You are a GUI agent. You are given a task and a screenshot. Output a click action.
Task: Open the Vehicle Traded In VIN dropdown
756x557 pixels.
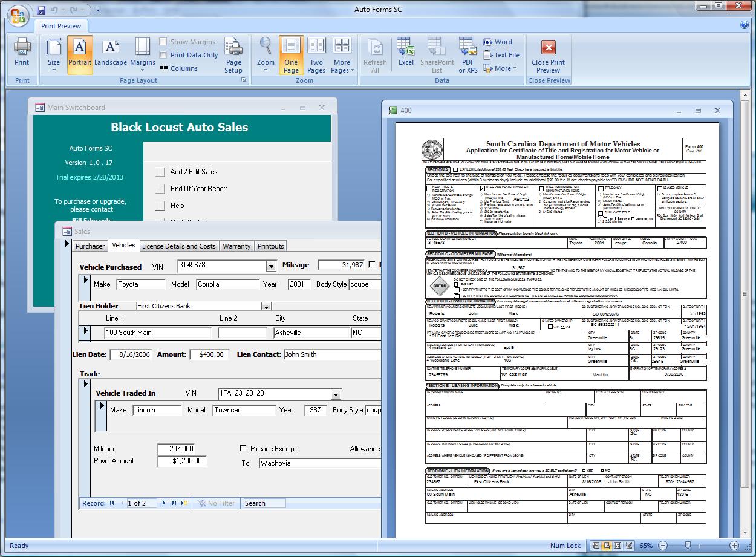pos(336,394)
